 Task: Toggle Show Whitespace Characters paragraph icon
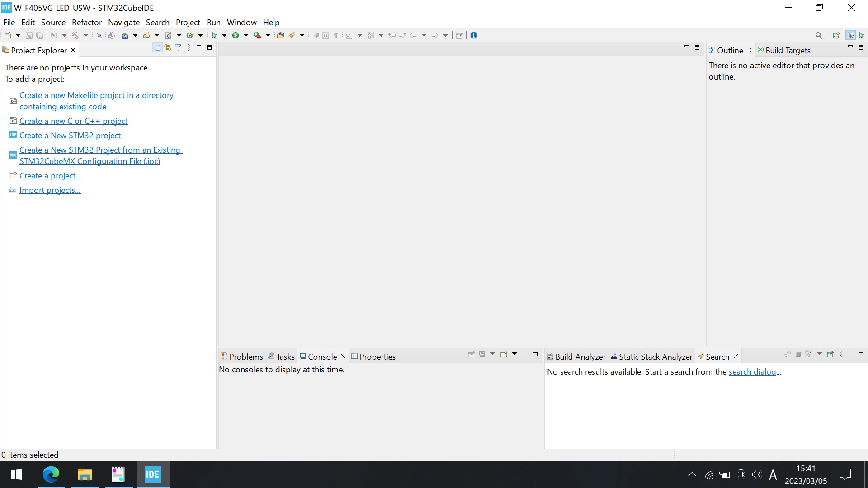tap(335, 35)
